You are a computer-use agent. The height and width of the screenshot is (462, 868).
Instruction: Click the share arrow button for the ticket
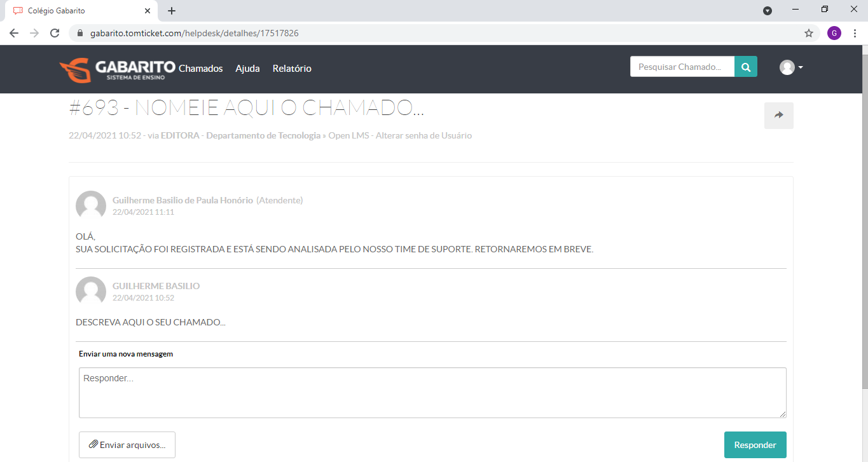pyautogui.click(x=779, y=116)
